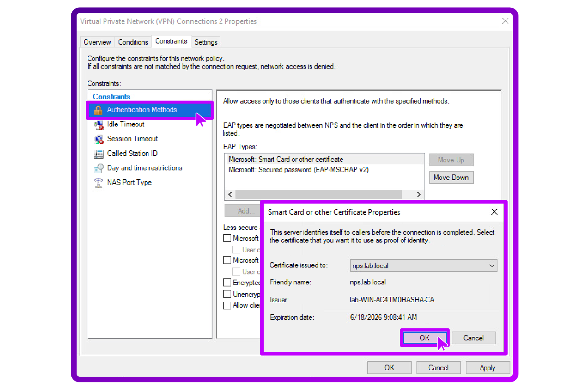Expand the certificate list showing nps.lab.local
The height and width of the screenshot is (392, 587).
[x=491, y=265]
